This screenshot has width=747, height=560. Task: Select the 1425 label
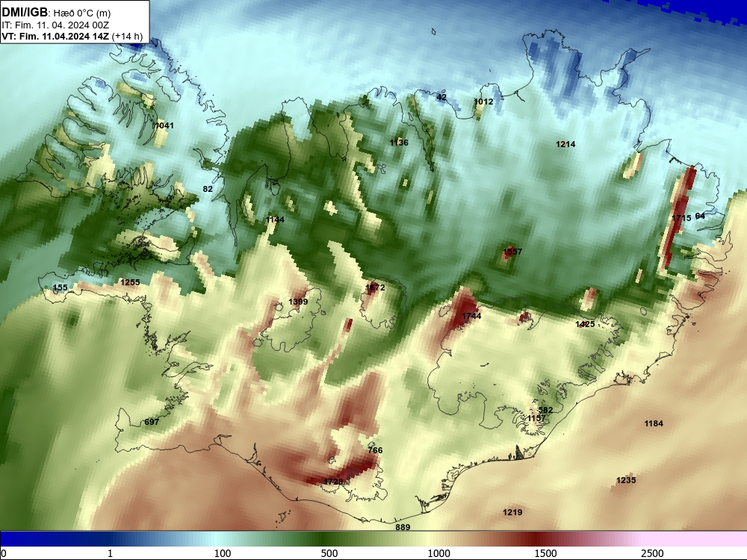pos(585,324)
